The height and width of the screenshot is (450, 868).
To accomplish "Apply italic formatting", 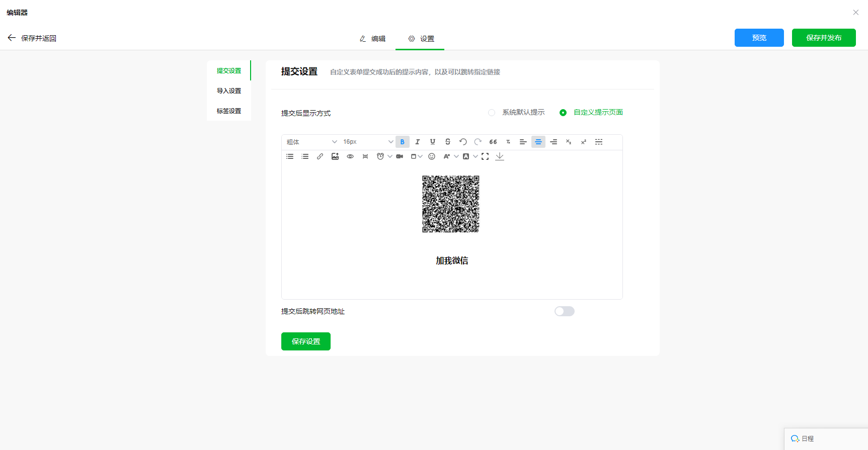I will [x=418, y=142].
